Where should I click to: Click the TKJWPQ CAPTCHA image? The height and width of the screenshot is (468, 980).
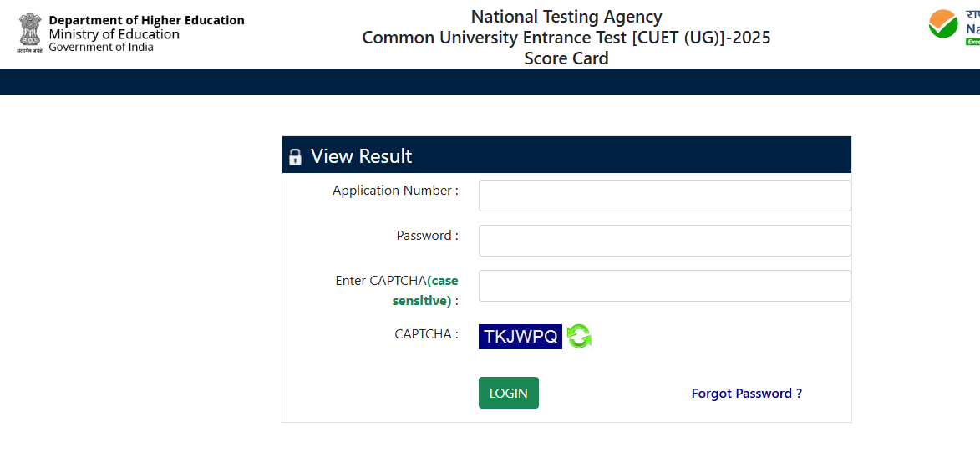pyautogui.click(x=520, y=336)
